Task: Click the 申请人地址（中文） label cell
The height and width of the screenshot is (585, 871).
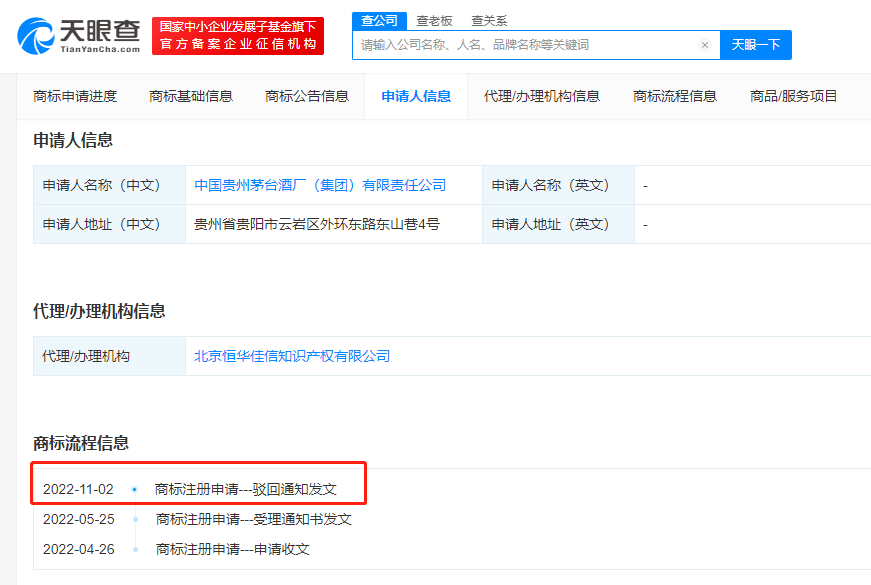Action: tap(109, 224)
